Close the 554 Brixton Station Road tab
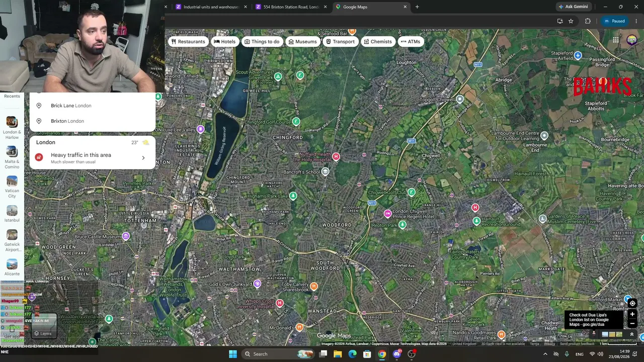Screen dimensions: 644x362 [325, 7]
